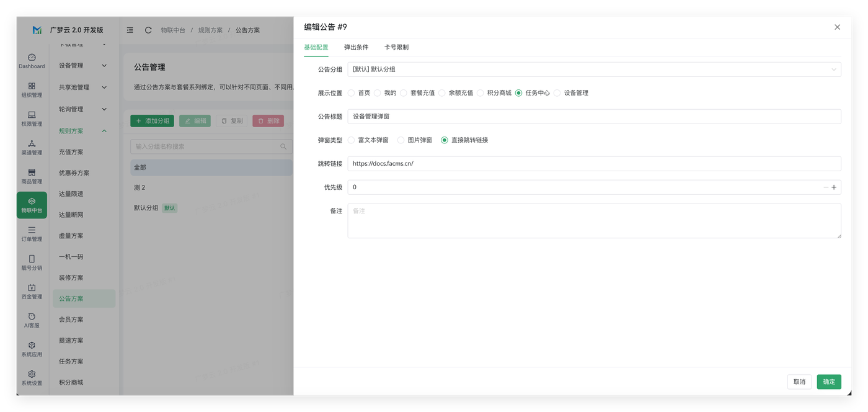This screenshot has width=868, height=412.
Task: Click 添加分组 button
Action: point(152,121)
